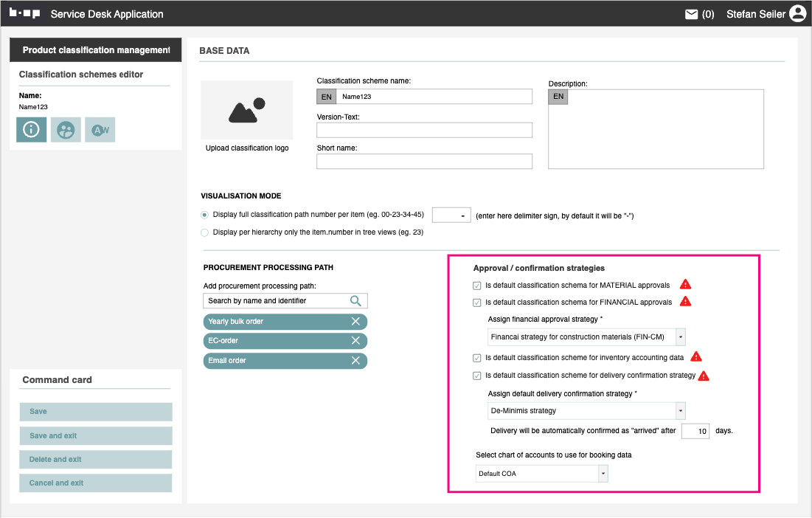The image size is (812, 518).
Task: Click the Stefan Seiler user avatar icon
Action: tap(797, 14)
